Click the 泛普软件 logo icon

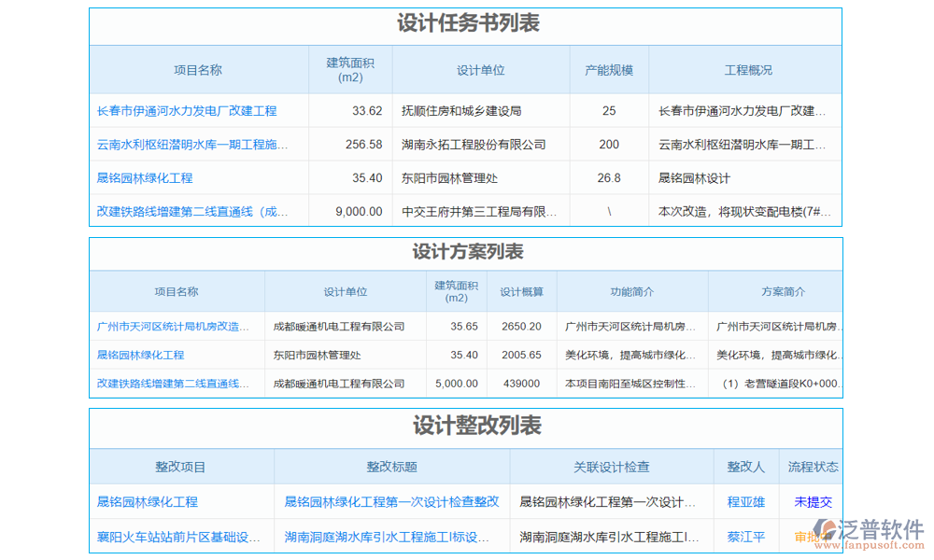(823, 530)
